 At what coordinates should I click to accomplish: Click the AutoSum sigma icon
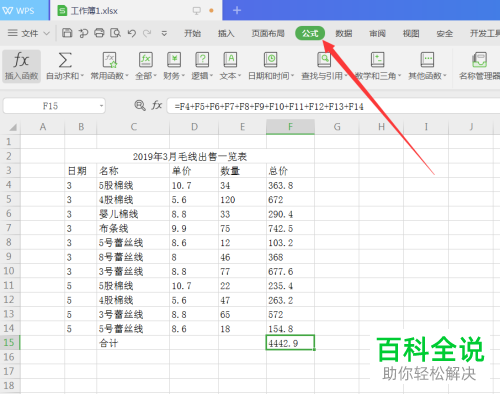(x=65, y=60)
